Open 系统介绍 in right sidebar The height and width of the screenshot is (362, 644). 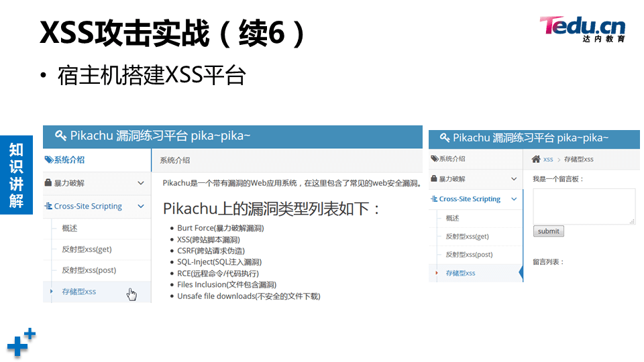(x=476, y=159)
